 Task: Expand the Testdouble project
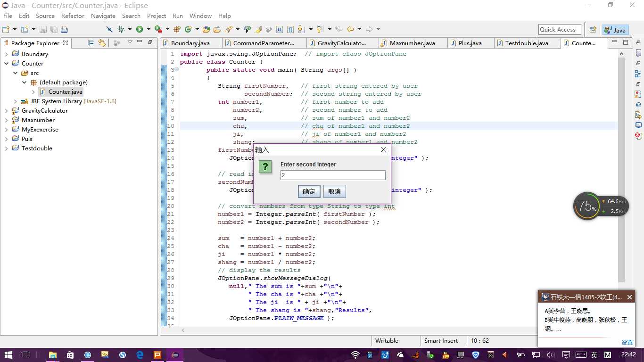pyautogui.click(x=7, y=148)
